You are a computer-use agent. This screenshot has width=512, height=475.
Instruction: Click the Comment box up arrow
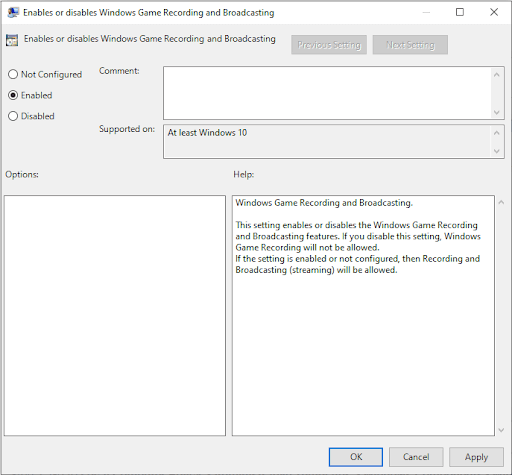coord(497,75)
